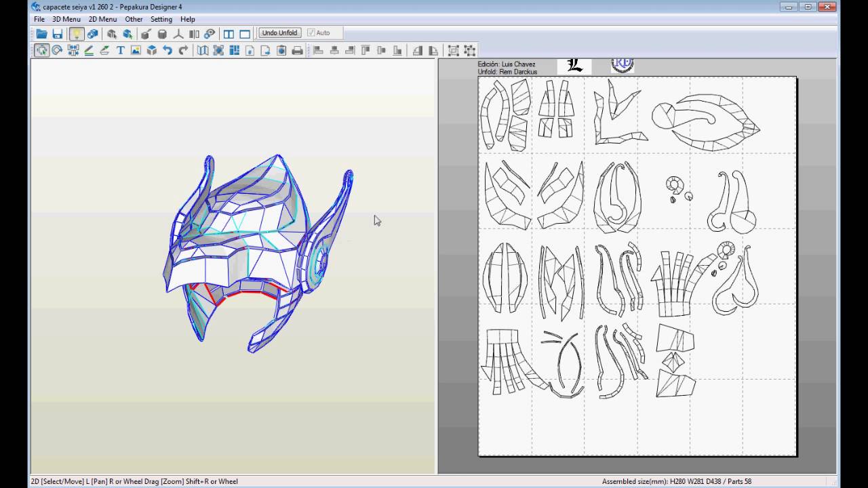
Task: Undo the last action with blue arrow
Action: pos(167,50)
